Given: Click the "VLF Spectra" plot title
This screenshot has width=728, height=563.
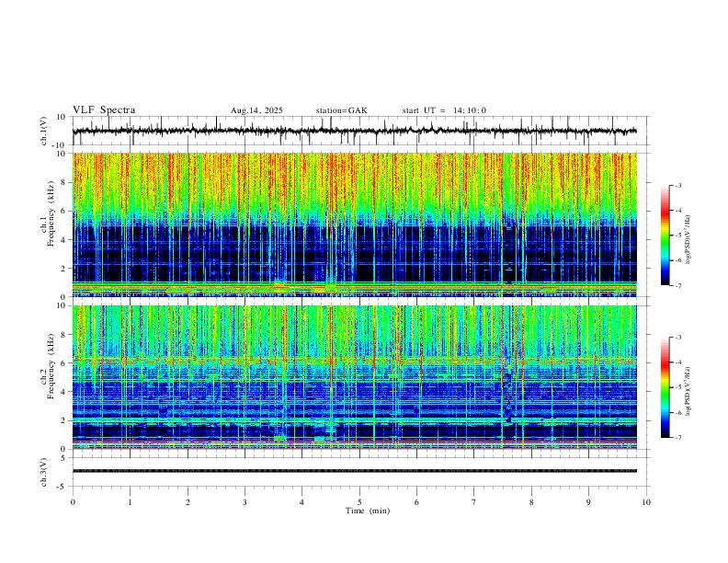Looking at the screenshot, I should coord(104,110).
